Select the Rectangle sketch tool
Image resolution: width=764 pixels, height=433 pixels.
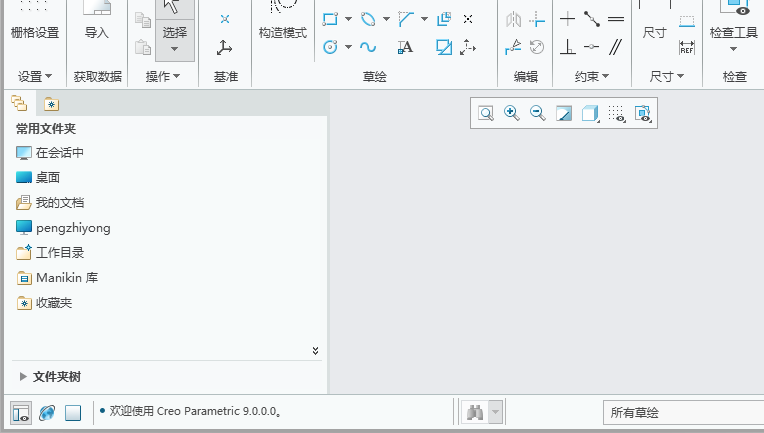[330, 19]
